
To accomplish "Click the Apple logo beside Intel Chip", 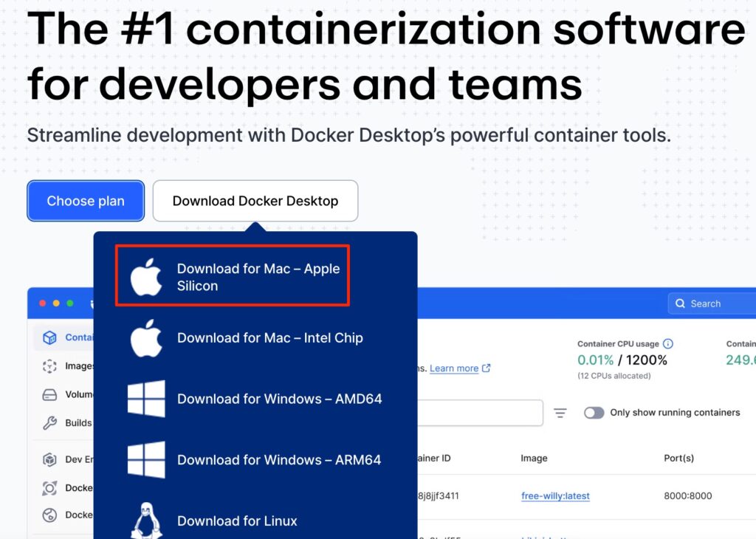I will click(146, 338).
